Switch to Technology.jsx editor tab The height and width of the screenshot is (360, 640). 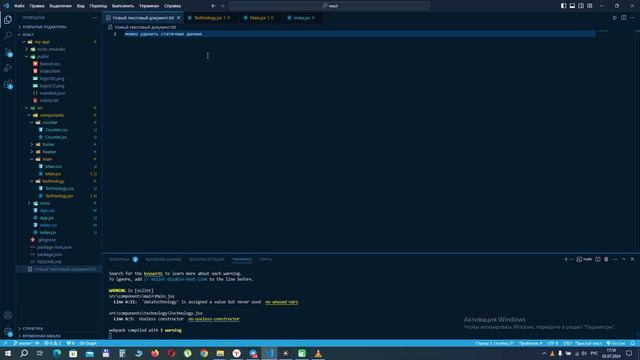click(211, 18)
